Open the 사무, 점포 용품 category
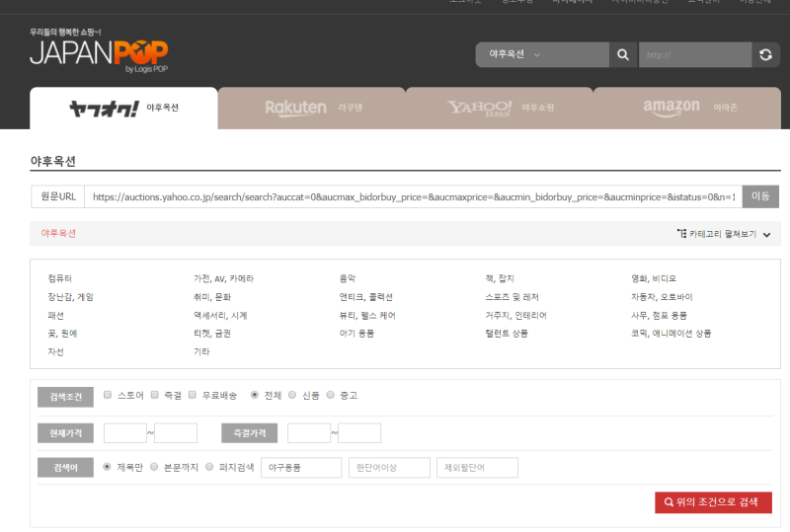 point(659,316)
